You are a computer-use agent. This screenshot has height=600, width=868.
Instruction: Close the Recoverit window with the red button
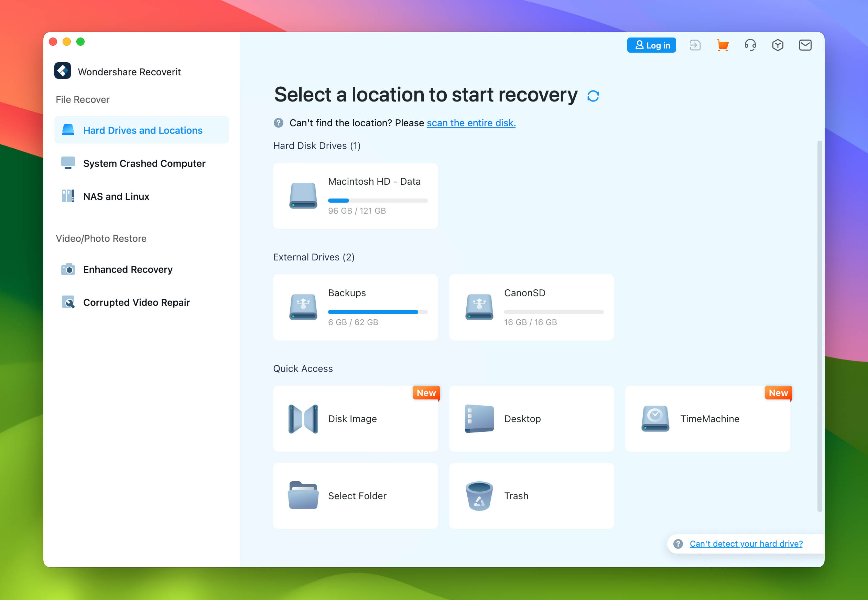[x=53, y=42]
